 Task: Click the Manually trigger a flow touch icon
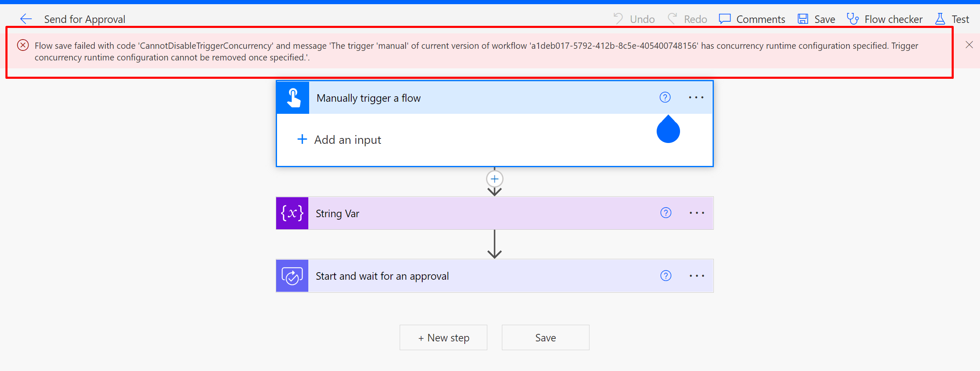292,97
